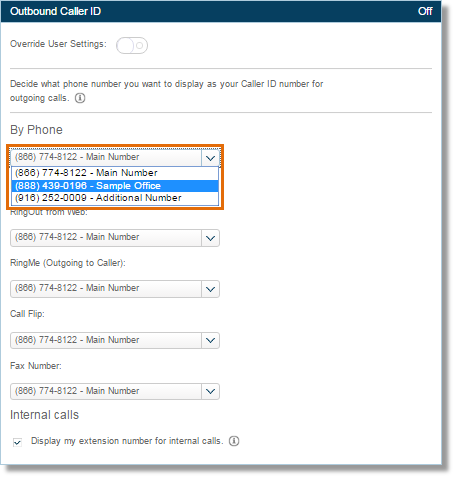The width and height of the screenshot is (455, 478).
Task: Collapse the By Phone dropdown arrow
Action: tap(210, 158)
